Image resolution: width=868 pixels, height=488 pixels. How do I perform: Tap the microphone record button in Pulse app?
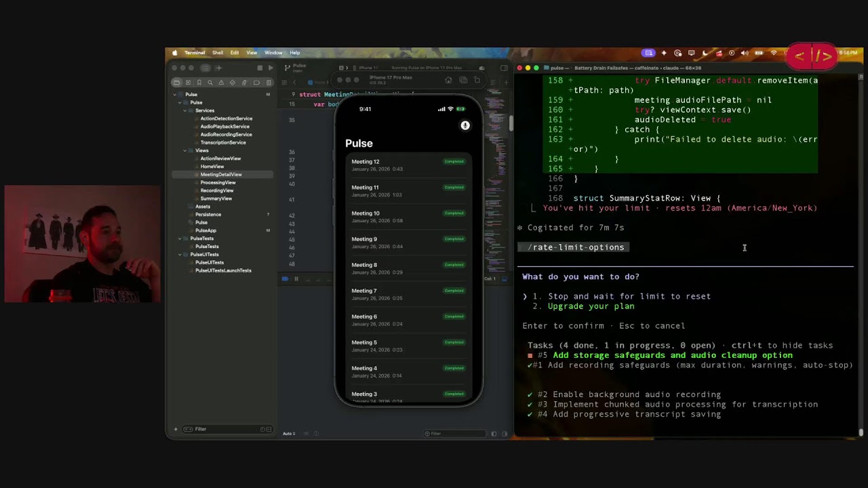[x=465, y=125]
